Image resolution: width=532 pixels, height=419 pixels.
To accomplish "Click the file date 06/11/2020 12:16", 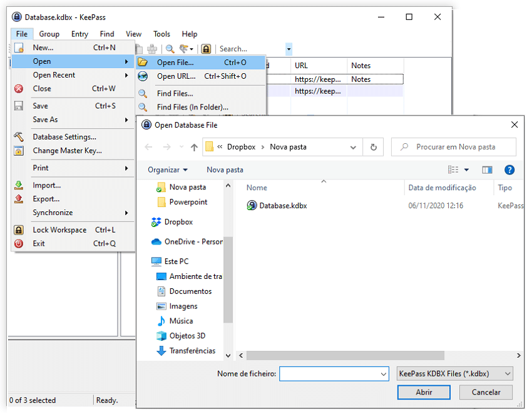I will [x=436, y=206].
